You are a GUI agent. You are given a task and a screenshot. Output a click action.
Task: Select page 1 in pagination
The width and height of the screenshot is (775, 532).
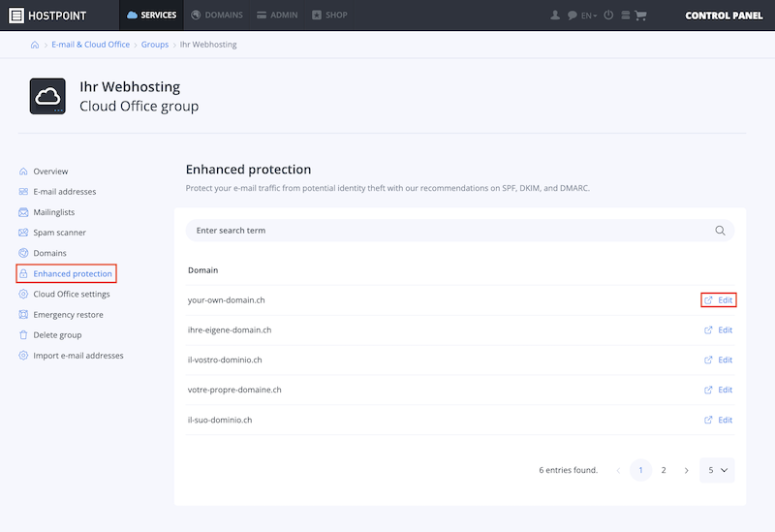coord(640,470)
